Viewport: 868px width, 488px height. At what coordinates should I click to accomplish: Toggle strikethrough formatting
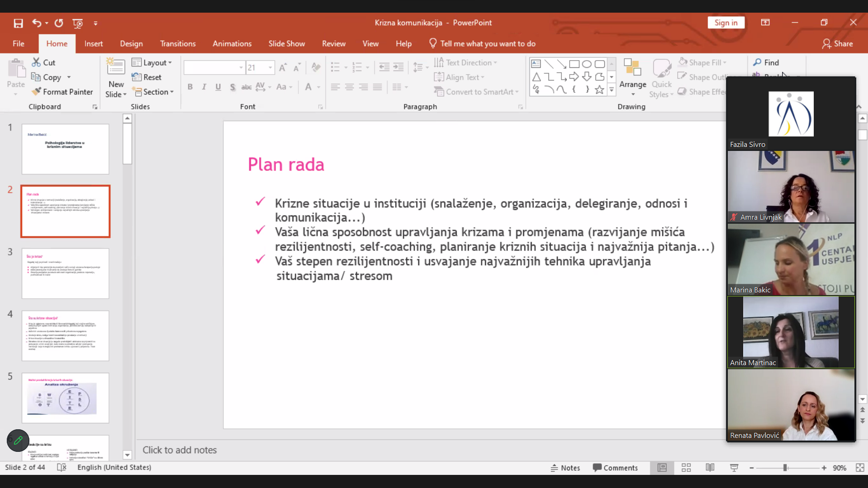point(246,87)
